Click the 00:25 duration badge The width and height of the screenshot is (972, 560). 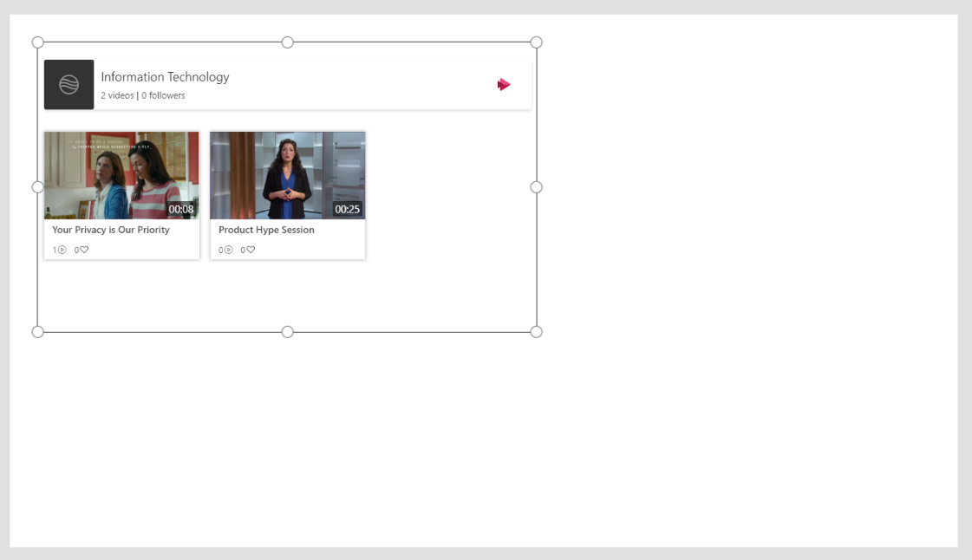[x=347, y=210]
